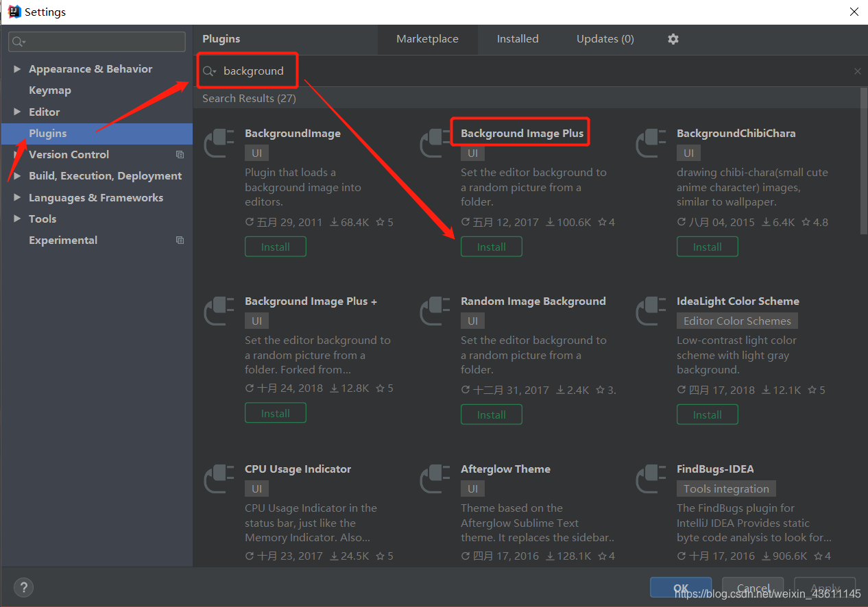Install the BackgroundImage plugin

[x=276, y=247]
